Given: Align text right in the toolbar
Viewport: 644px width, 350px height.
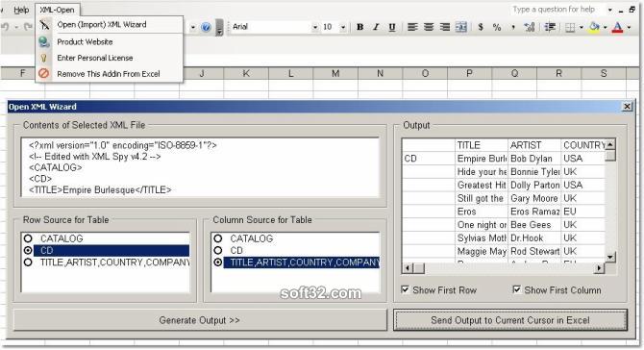Looking at the screenshot, I should point(445,27).
